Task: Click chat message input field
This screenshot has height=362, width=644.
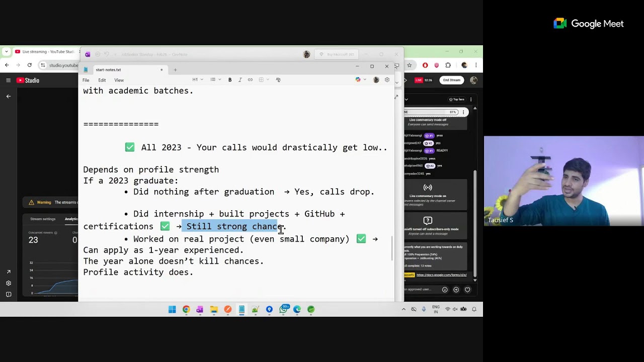Action: point(420,290)
